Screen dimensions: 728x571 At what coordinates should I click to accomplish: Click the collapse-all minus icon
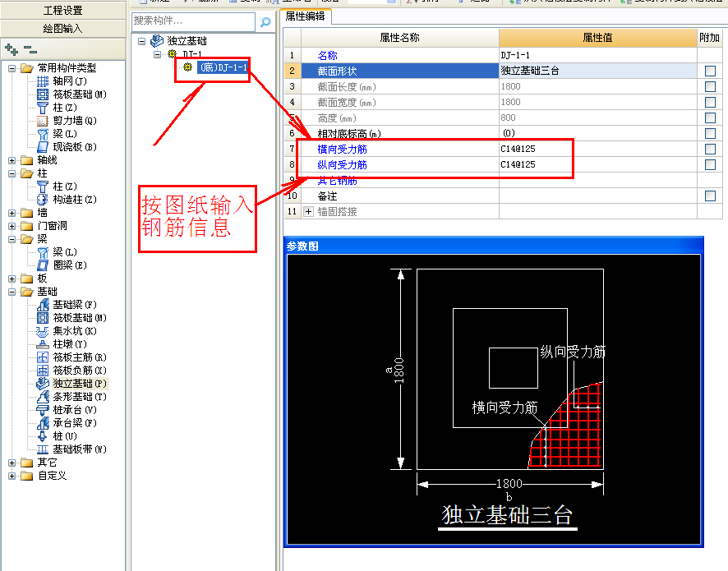coord(30,48)
